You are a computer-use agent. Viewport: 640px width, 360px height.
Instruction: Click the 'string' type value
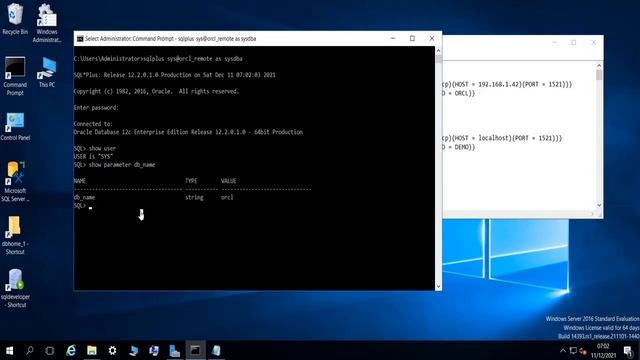coord(194,198)
